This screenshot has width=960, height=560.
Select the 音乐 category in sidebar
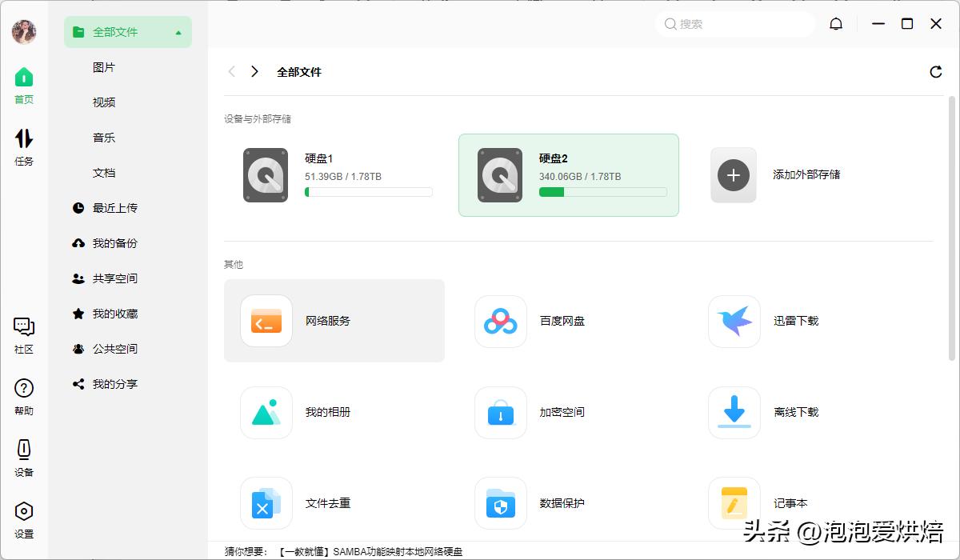(103, 137)
